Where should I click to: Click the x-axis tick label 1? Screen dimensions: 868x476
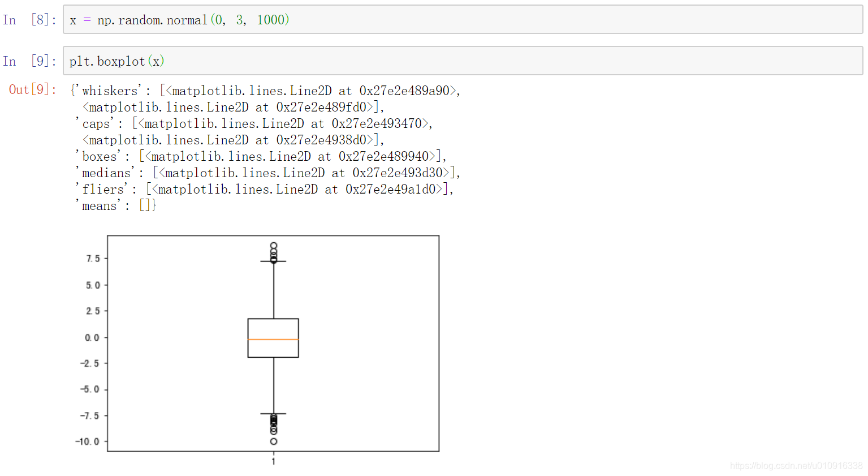click(x=274, y=462)
